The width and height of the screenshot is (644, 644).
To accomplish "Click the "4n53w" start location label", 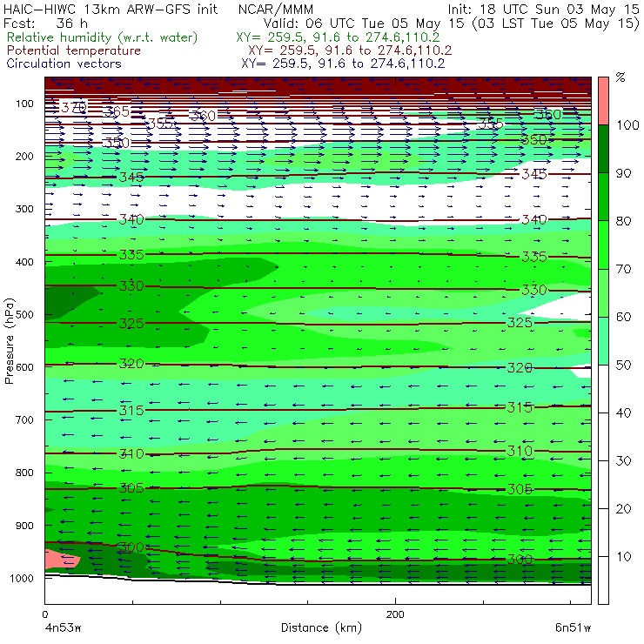I will [63, 628].
